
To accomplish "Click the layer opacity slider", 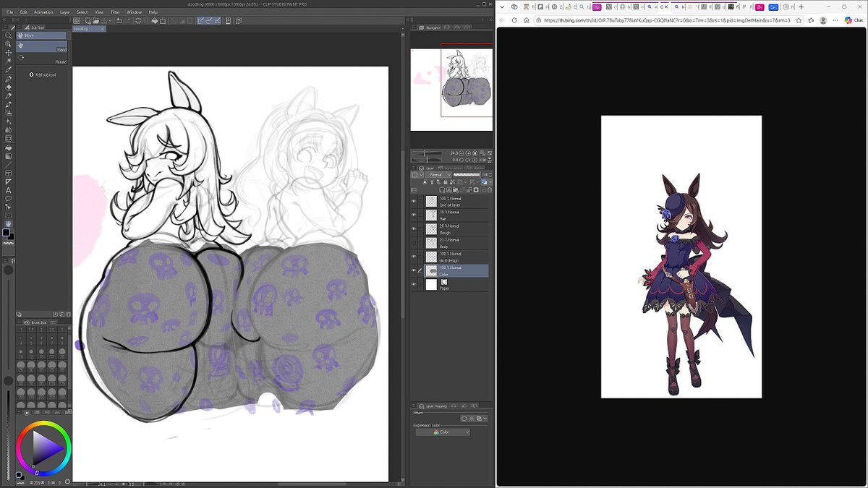I will click(x=467, y=175).
